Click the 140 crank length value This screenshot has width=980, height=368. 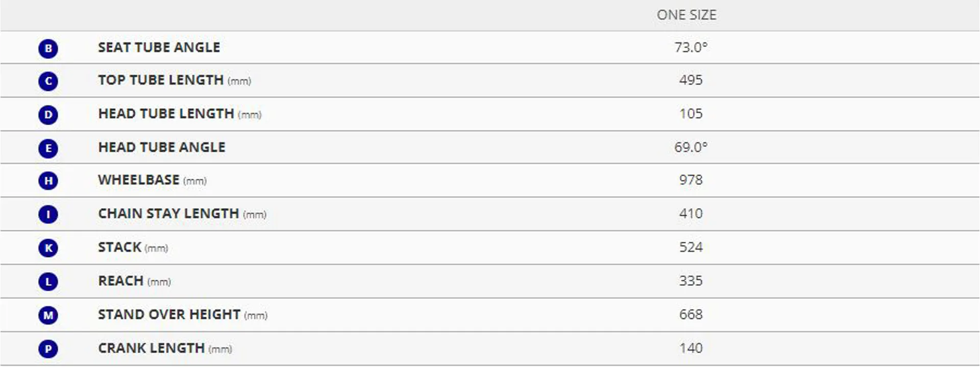pos(691,348)
